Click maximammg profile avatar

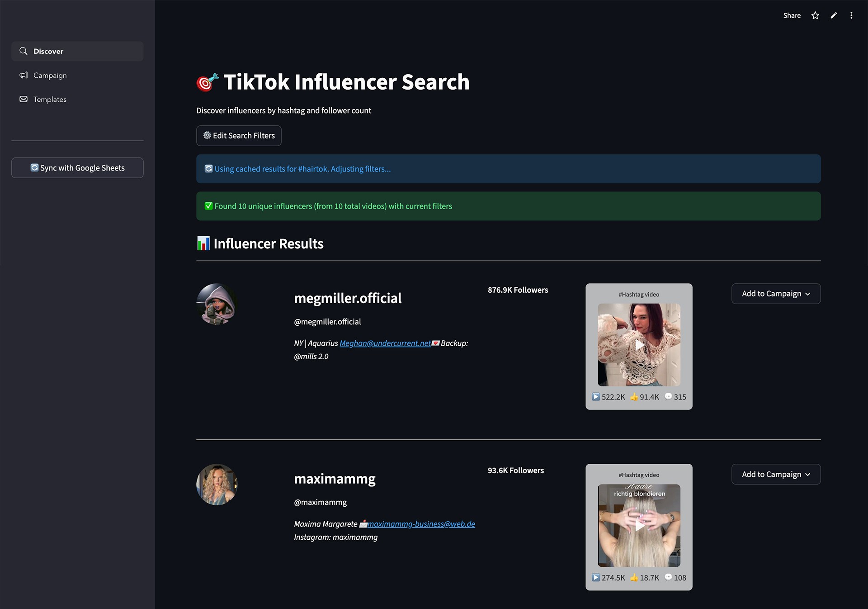click(217, 485)
